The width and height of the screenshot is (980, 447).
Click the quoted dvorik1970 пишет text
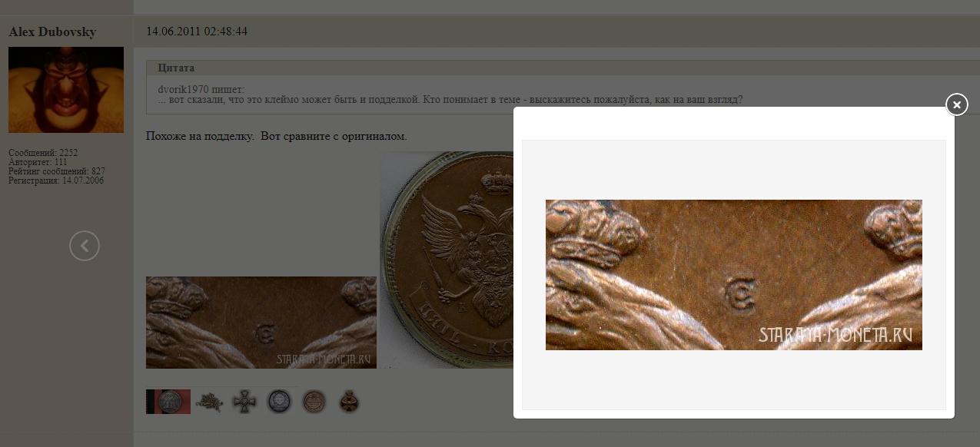coord(201,89)
